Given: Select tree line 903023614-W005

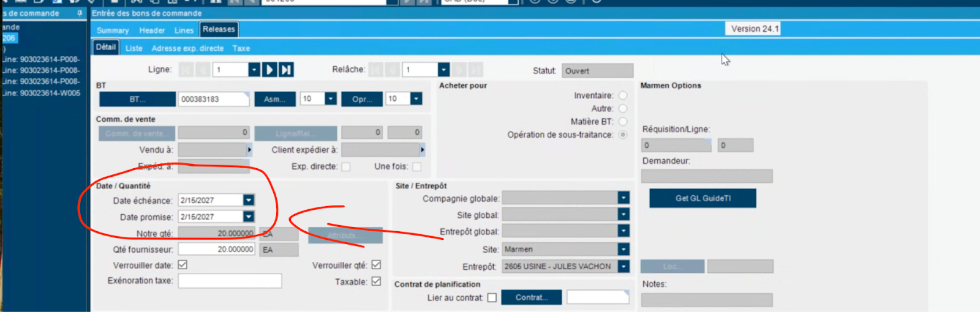Looking at the screenshot, I should pyautogui.click(x=43, y=93).
